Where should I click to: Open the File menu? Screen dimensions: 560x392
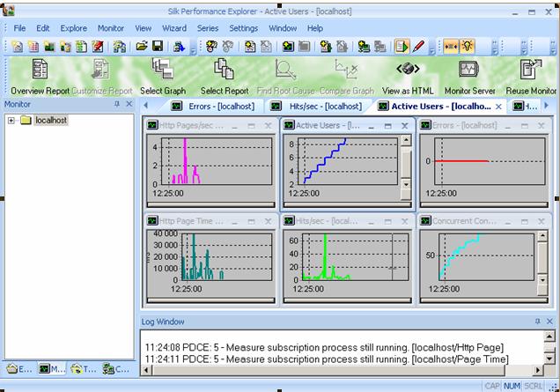pyautogui.click(x=19, y=28)
